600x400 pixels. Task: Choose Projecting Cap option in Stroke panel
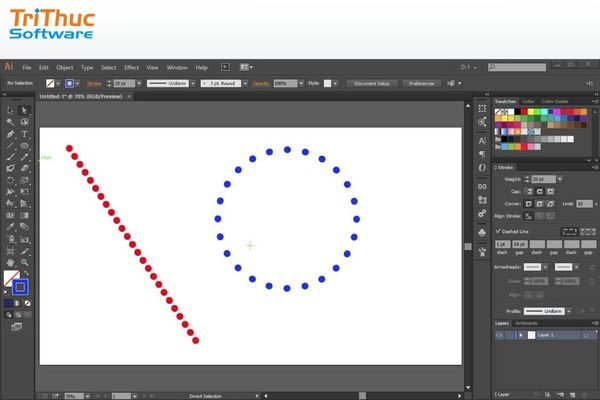tap(550, 191)
